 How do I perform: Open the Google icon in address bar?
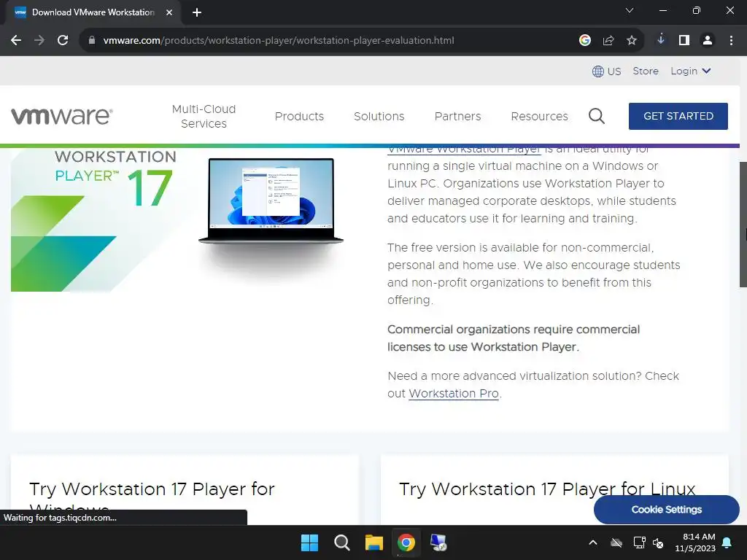coord(585,41)
